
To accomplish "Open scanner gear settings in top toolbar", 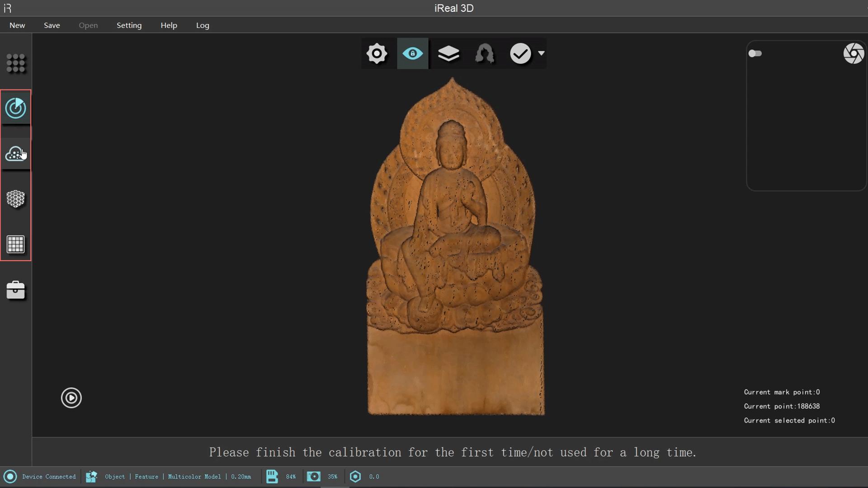I will tap(377, 54).
